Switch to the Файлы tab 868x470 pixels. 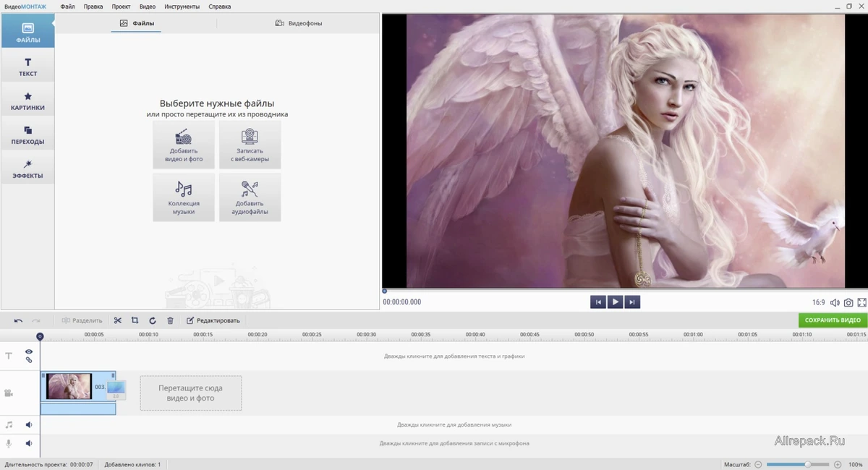[136, 23]
